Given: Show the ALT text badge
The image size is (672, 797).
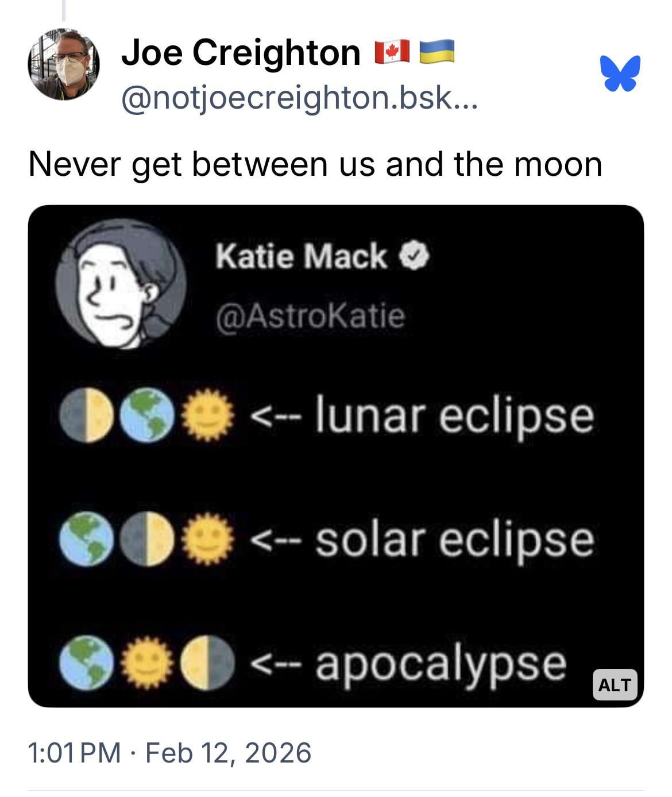Looking at the screenshot, I should click(615, 684).
